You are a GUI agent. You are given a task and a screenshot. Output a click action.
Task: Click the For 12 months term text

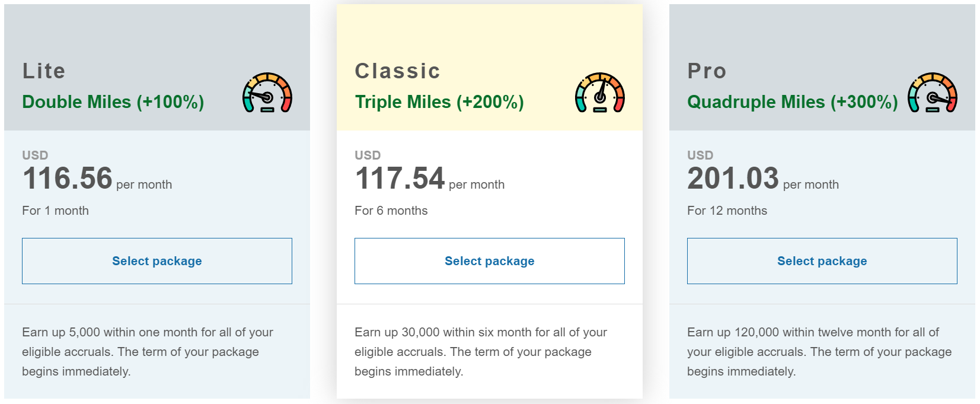click(x=727, y=211)
